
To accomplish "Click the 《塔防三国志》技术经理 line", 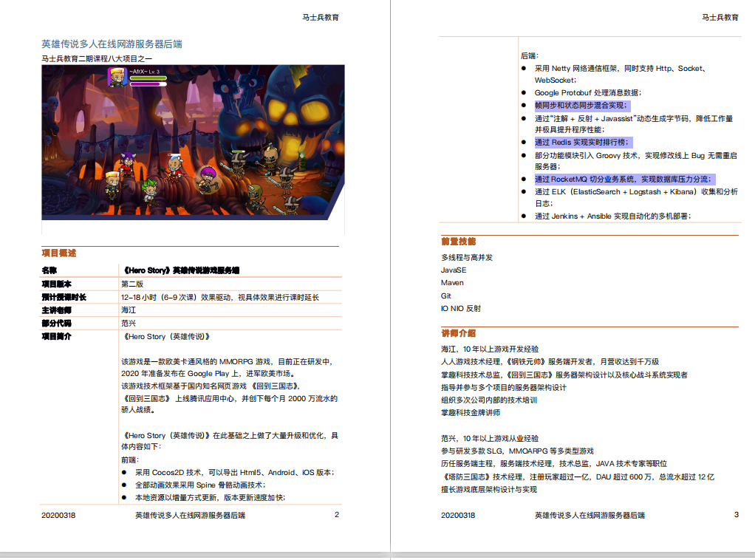I will coord(578,477).
